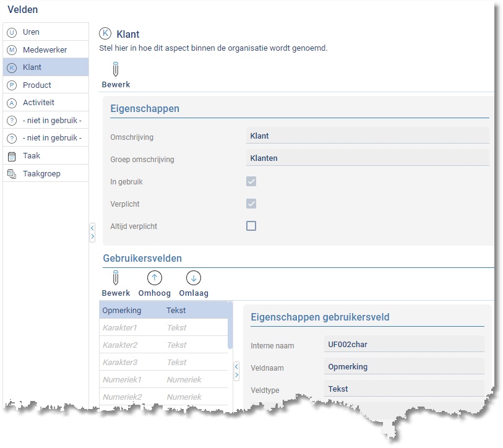The image size is (503, 448).
Task: Click the Product circle icon in sidebar
Action: (12, 85)
